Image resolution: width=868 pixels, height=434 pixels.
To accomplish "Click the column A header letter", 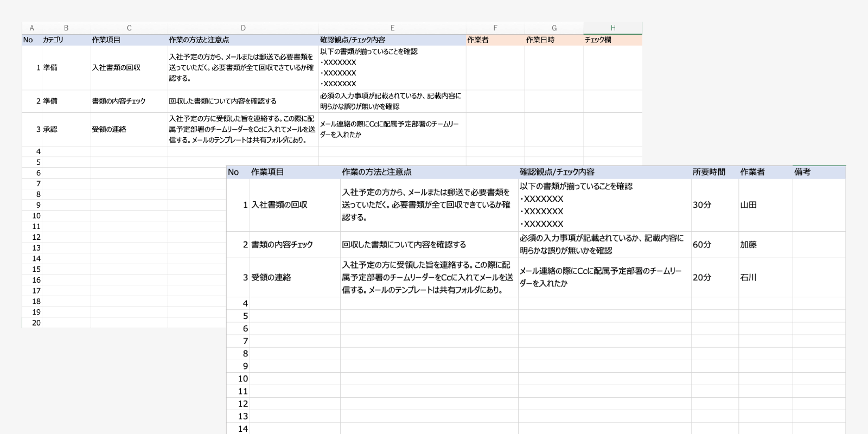I will click(31, 28).
